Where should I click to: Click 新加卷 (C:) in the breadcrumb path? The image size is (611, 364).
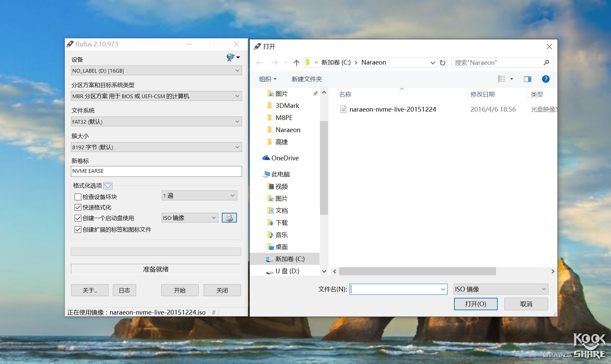point(335,62)
